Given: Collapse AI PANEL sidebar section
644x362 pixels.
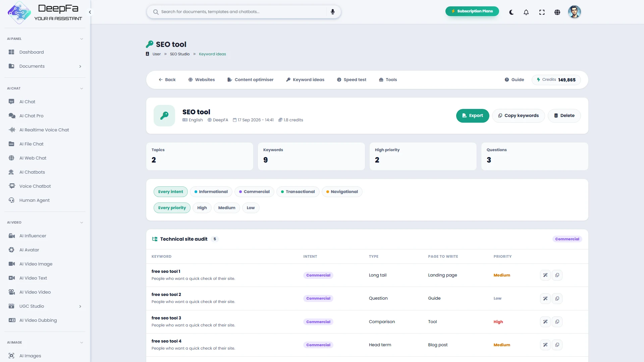Looking at the screenshot, I should pyautogui.click(x=82, y=39).
